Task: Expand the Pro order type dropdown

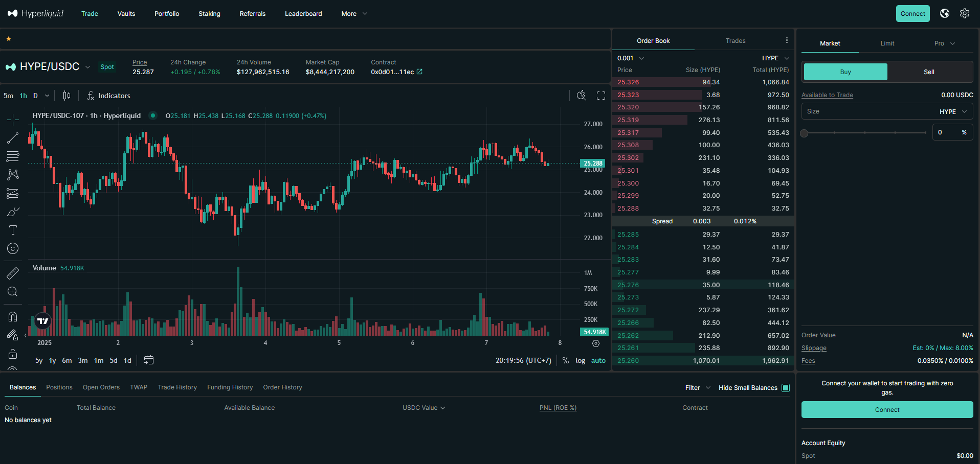Action: click(944, 43)
